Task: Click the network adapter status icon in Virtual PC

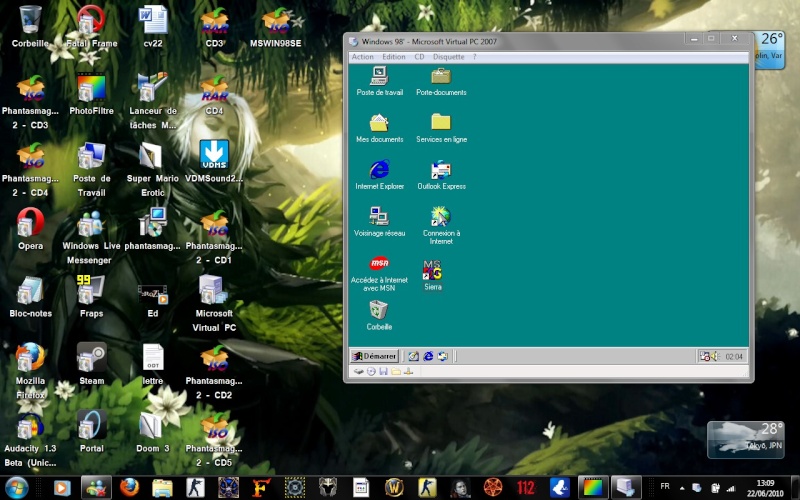Action: tap(408, 371)
